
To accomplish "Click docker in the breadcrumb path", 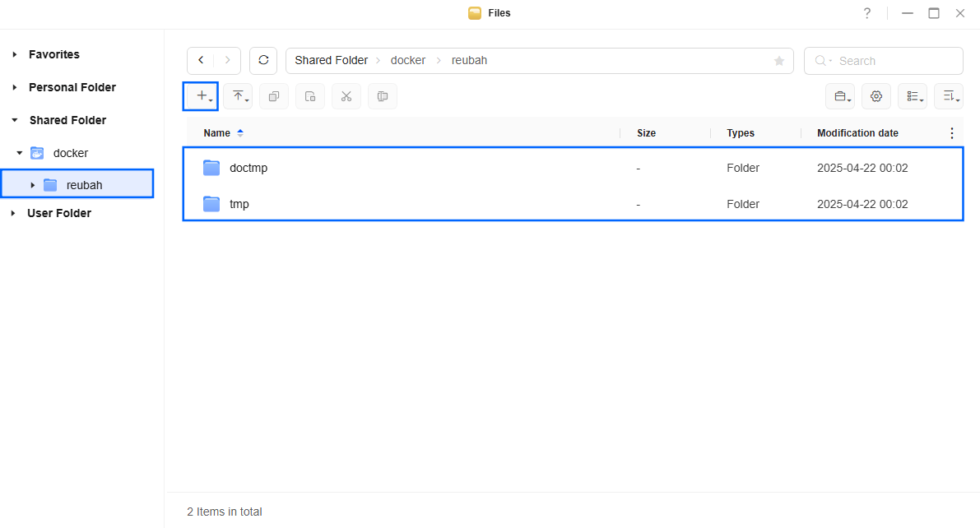I will point(407,61).
